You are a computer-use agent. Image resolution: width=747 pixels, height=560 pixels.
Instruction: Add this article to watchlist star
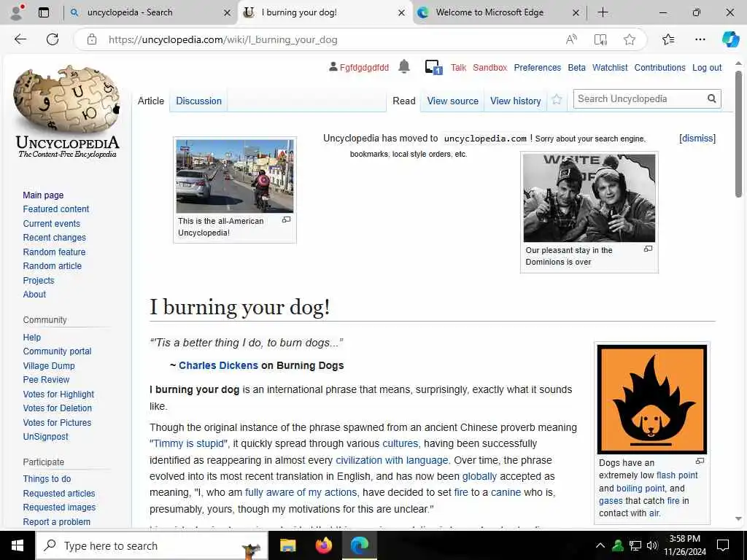[557, 100]
